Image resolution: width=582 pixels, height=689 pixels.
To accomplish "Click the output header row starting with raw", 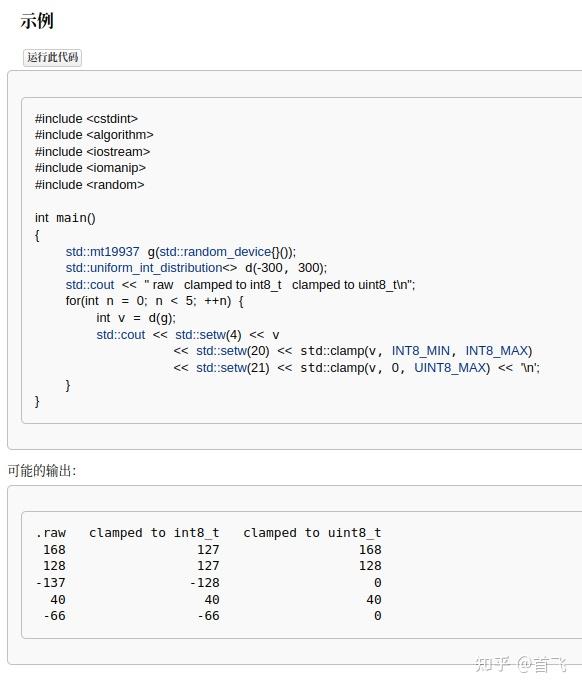I will (208, 533).
